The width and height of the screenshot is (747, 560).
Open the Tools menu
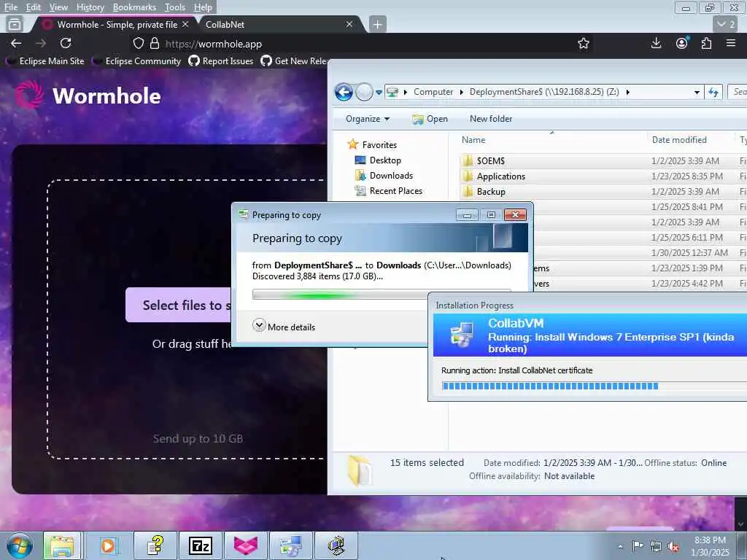pyautogui.click(x=175, y=7)
